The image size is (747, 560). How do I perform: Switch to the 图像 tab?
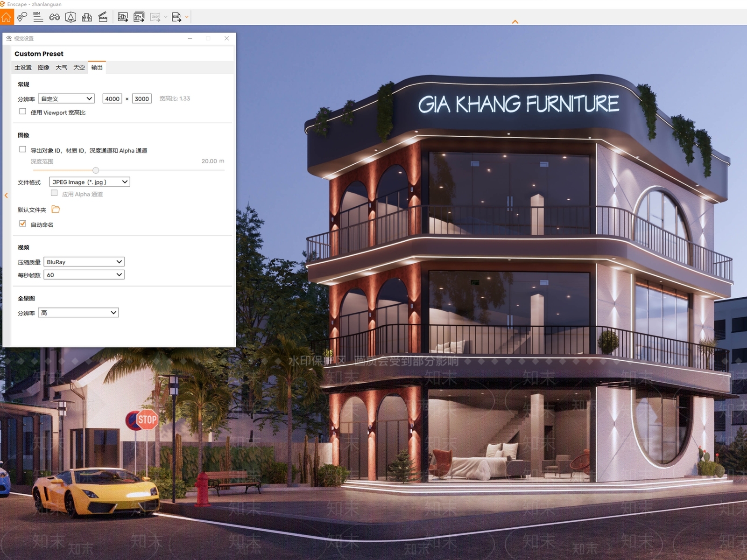44,68
